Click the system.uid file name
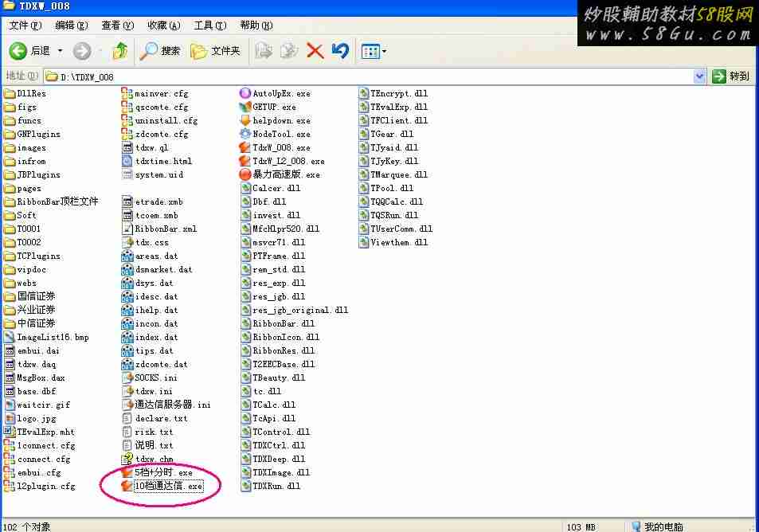 pos(159,174)
